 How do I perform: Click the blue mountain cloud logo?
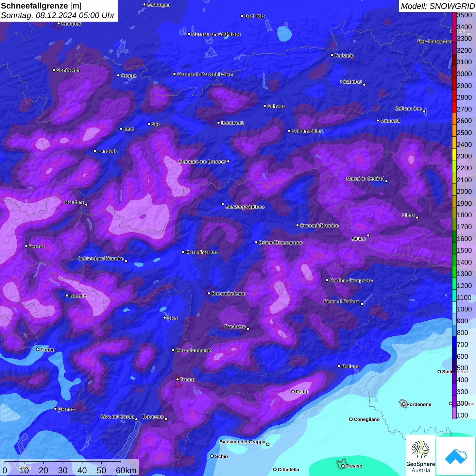click(x=456, y=456)
